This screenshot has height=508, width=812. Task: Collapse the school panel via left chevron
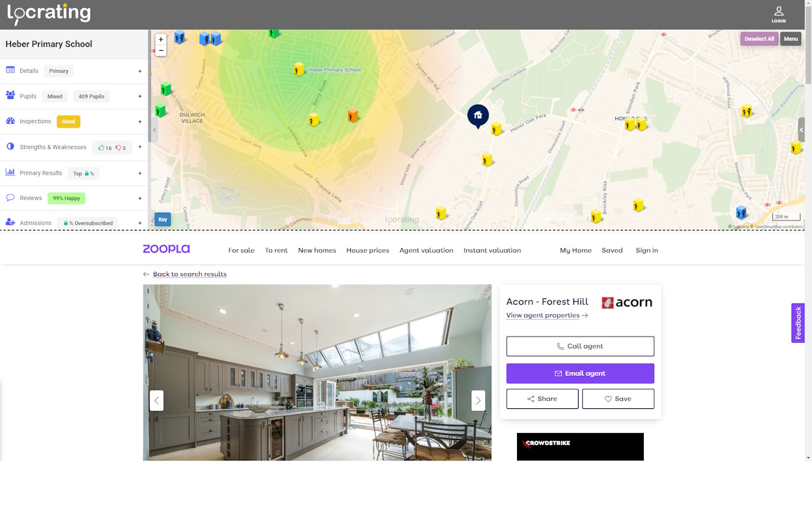(x=154, y=129)
